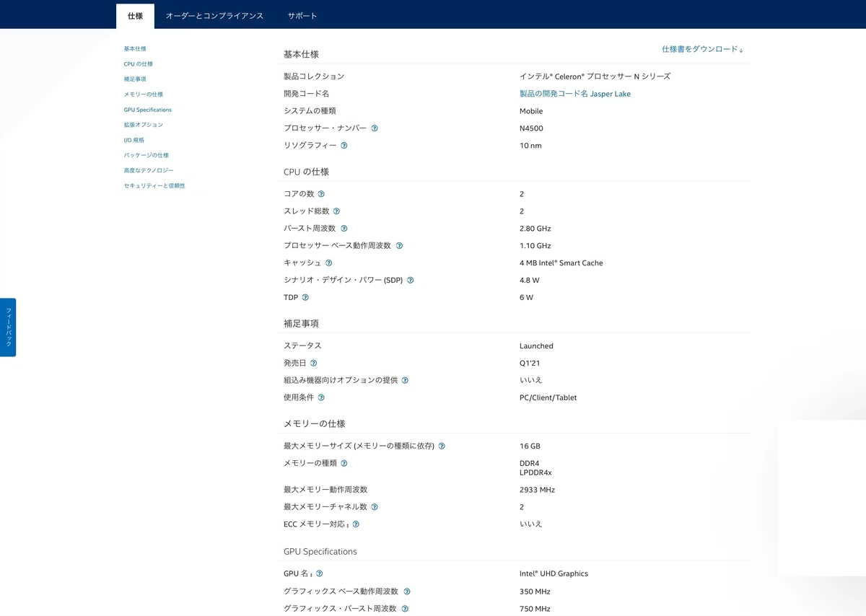Jump to セキュリティーと信頼性 in sidebar

coord(154,185)
